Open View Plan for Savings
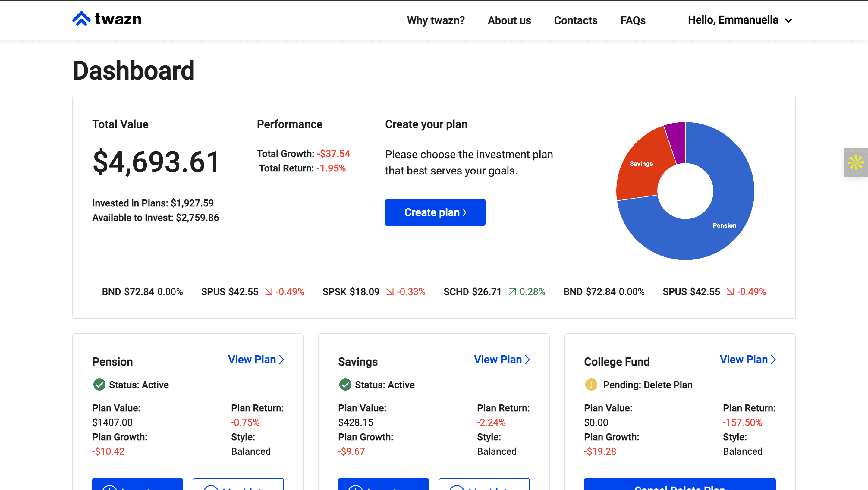The width and height of the screenshot is (868, 490). [502, 360]
